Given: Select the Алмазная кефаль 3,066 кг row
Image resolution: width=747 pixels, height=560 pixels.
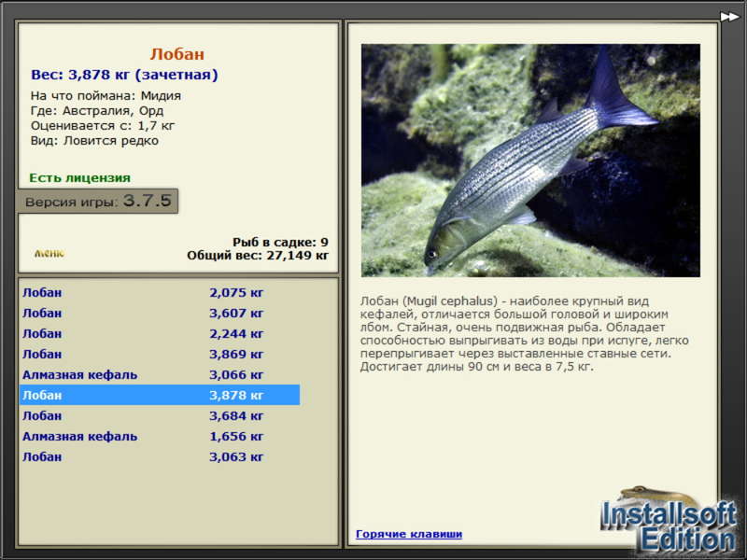Looking at the screenshot, I should pyautogui.click(x=160, y=374).
